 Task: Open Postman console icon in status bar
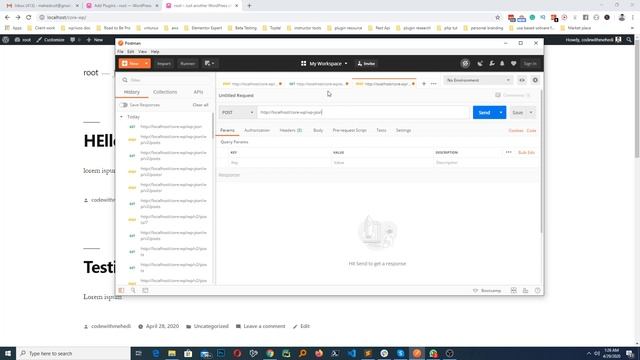[x=145, y=291]
